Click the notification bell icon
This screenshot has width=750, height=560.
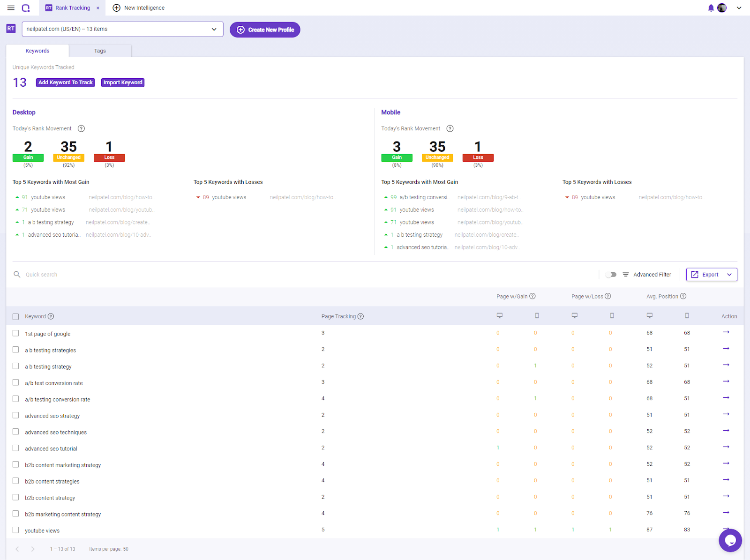pos(711,8)
